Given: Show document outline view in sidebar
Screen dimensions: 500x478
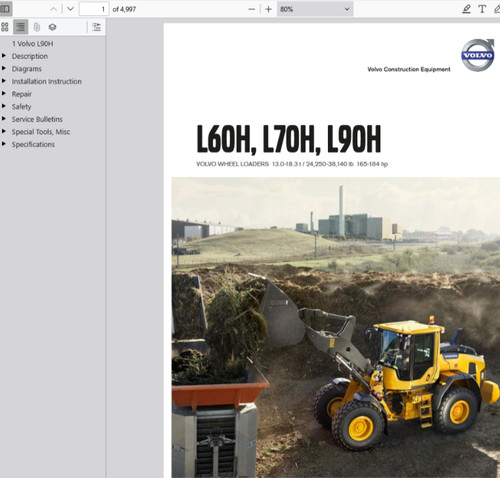Looking at the screenshot, I should click(x=21, y=27).
